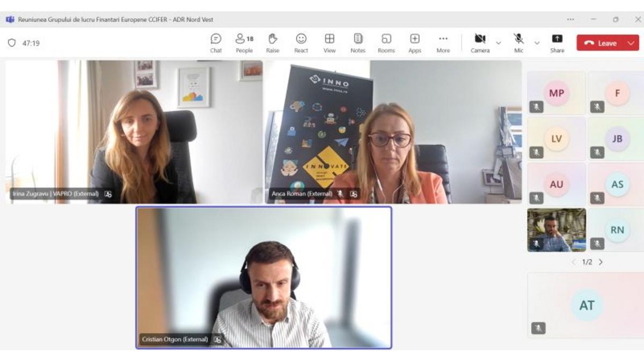Leave the meeting

click(x=601, y=43)
